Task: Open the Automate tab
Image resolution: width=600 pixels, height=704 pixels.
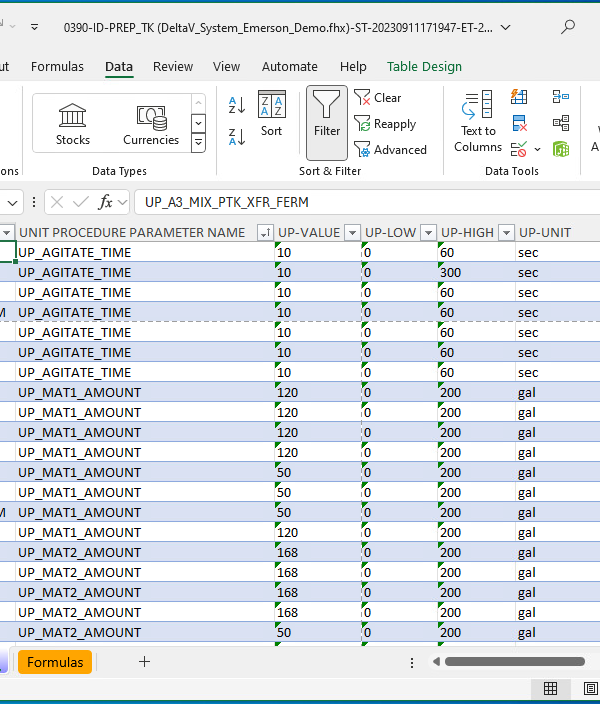Action: 290,66
